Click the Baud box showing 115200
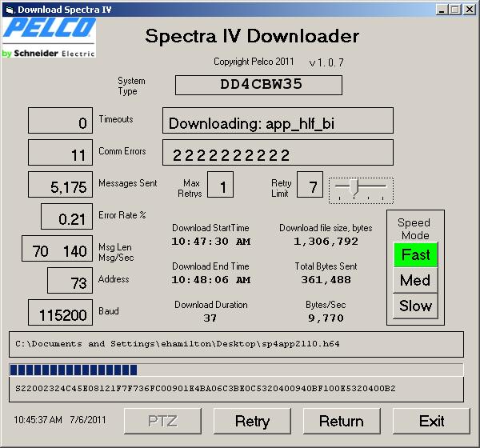480x448 pixels. coord(60,312)
